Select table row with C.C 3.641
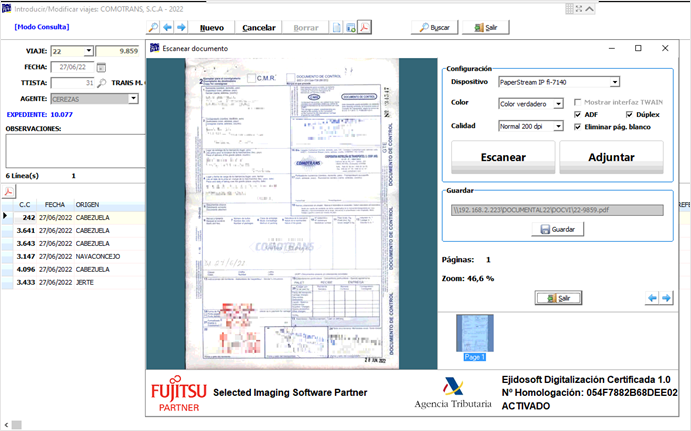Screen dimensions: 691x431 tap(74, 230)
